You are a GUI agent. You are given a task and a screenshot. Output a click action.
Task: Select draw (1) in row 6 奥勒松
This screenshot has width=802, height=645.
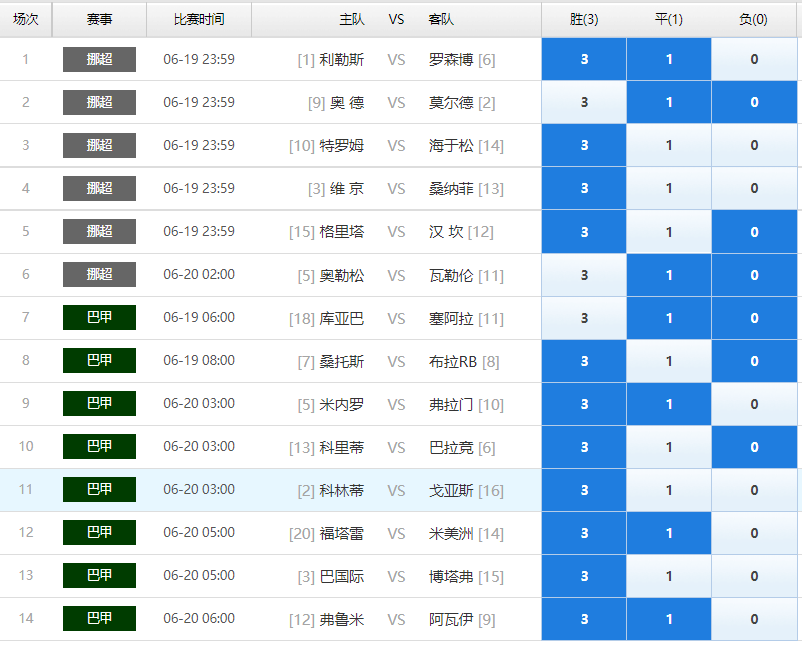[x=669, y=275]
